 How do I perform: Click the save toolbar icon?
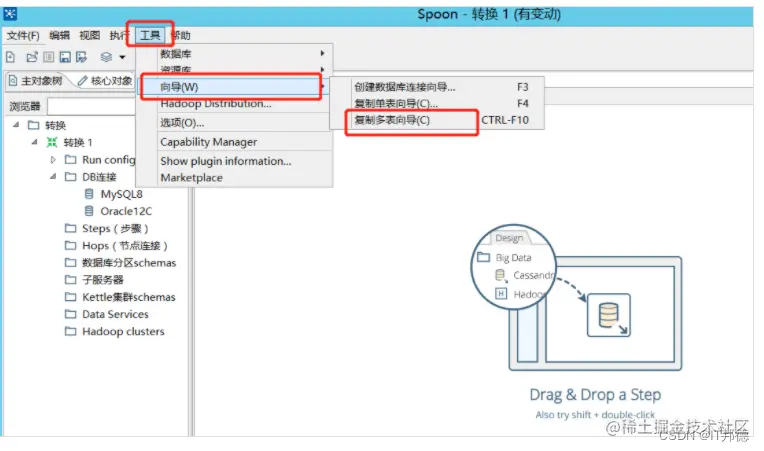point(65,57)
